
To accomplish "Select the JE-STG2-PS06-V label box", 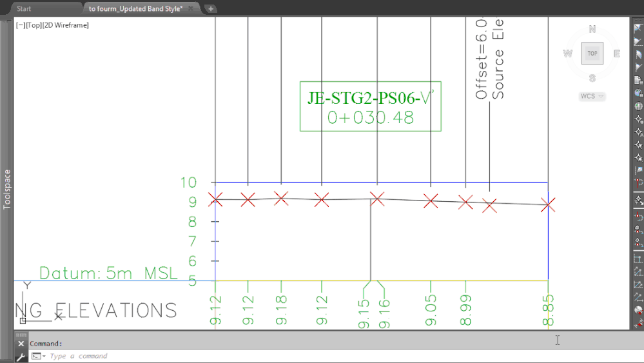I will [x=371, y=106].
